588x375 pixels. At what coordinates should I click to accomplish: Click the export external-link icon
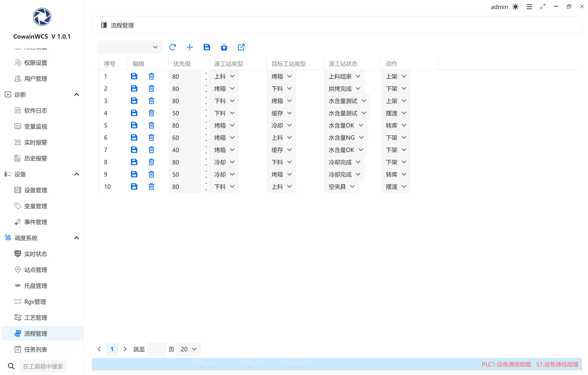pos(241,47)
